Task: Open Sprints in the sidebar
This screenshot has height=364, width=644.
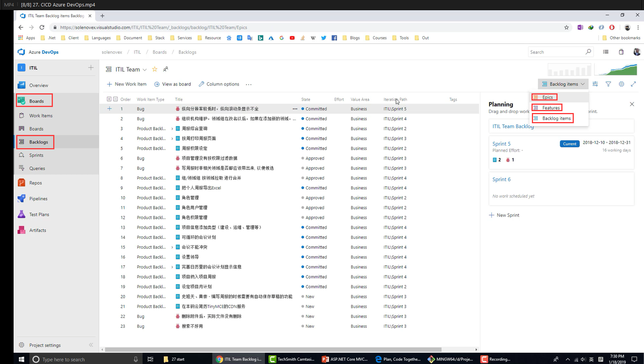Action: [x=36, y=155]
